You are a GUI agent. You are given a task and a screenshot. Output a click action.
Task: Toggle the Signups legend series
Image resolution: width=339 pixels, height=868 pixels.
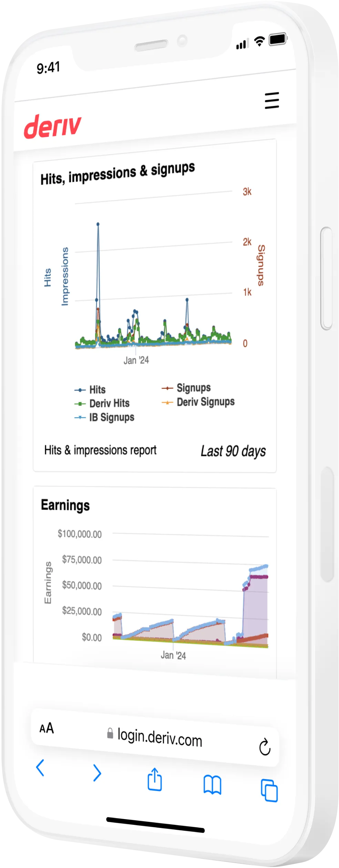click(186, 388)
